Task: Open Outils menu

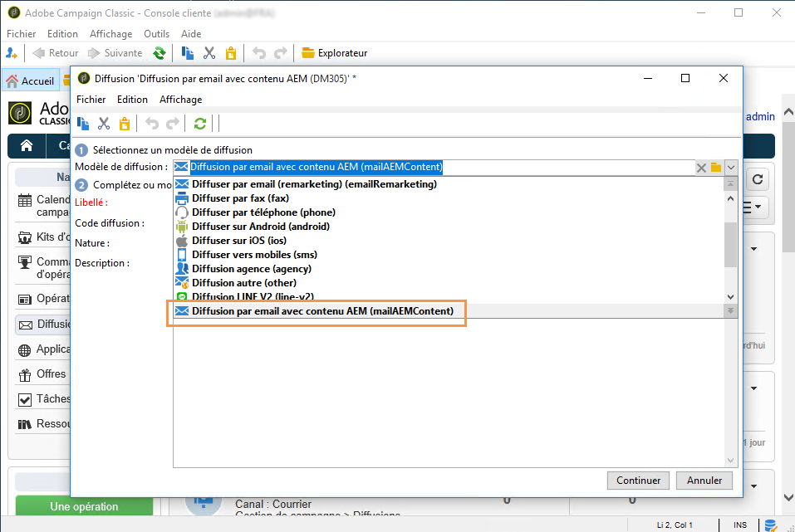Action: 157,34
